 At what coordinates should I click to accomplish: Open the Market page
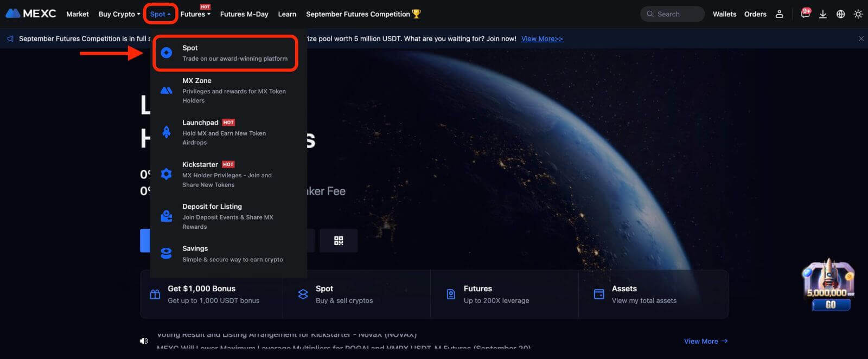[78, 14]
